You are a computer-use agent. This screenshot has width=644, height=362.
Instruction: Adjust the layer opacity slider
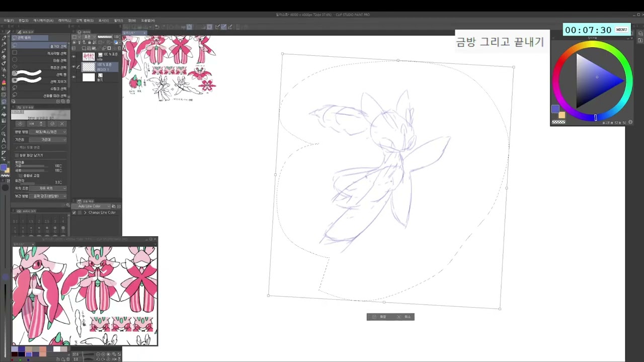[x=105, y=37]
